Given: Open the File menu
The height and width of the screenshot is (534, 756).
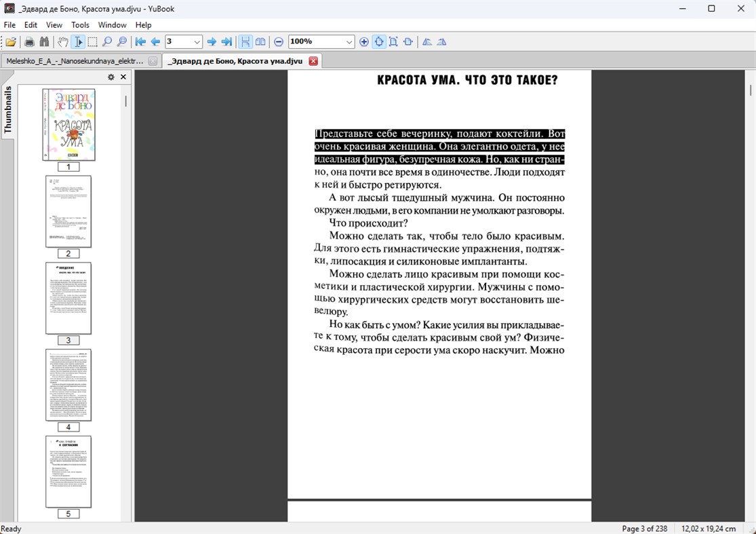Looking at the screenshot, I should (x=9, y=24).
